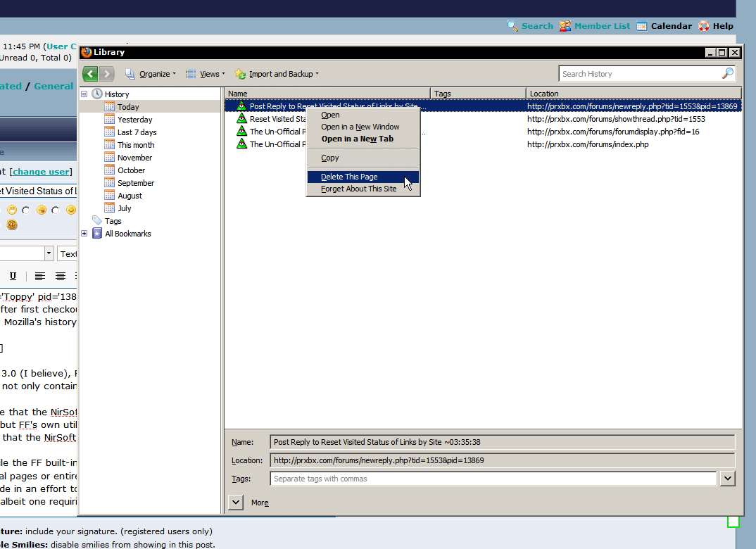Viewport: 756px width, 549px height.
Task: Select radio button left of tongue-out smiley
Action: click(x=26, y=210)
